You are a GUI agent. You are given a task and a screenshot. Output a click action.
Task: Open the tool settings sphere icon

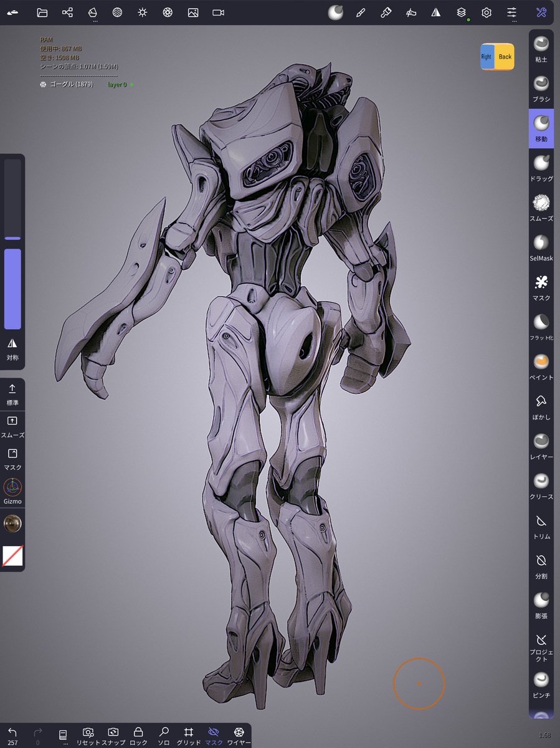click(x=335, y=12)
